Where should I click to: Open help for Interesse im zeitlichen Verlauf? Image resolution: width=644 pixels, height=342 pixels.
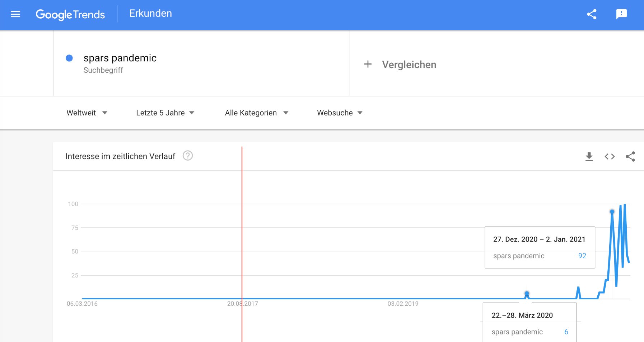pos(188,156)
